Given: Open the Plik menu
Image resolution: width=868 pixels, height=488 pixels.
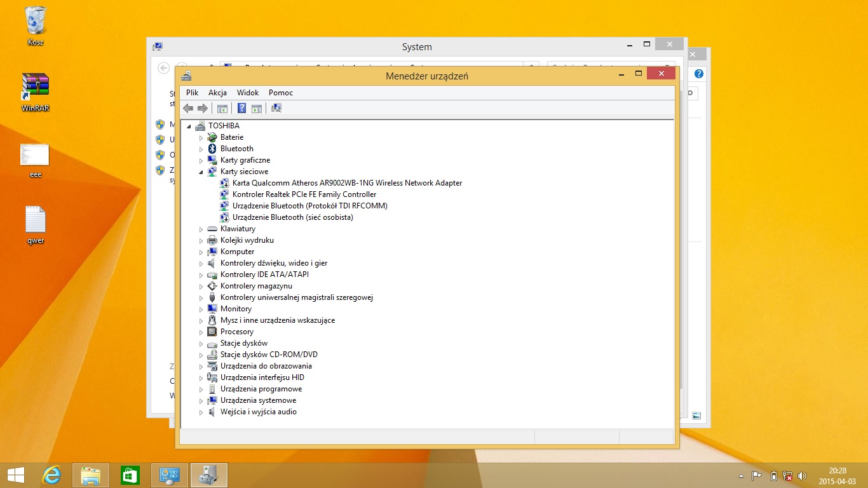Looking at the screenshot, I should [193, 93].
